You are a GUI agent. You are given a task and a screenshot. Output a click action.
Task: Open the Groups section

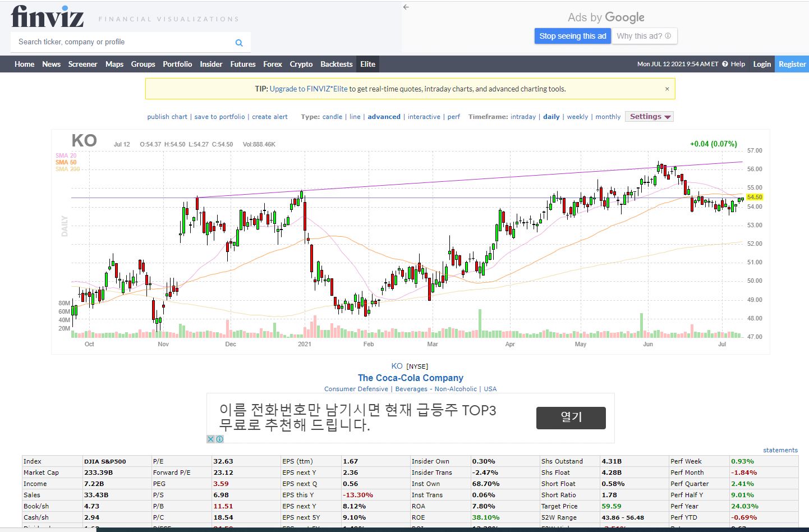[x=143, y=64]
